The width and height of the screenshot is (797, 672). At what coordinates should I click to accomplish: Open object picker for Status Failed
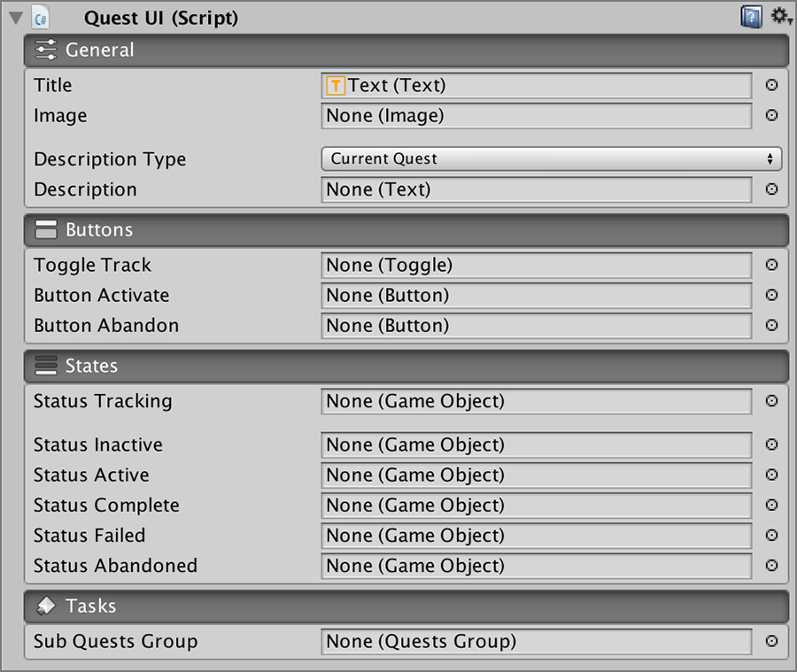coord(771,537)
